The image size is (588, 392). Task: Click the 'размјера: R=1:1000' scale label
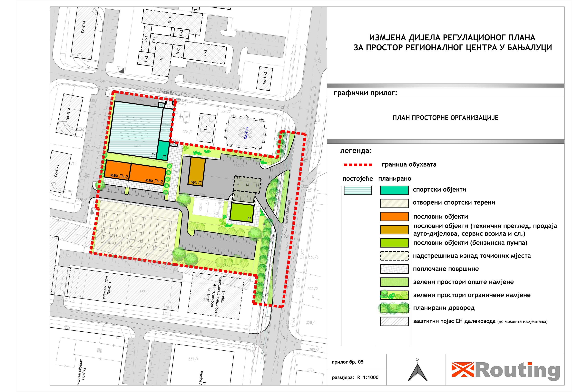coord(355,377)
